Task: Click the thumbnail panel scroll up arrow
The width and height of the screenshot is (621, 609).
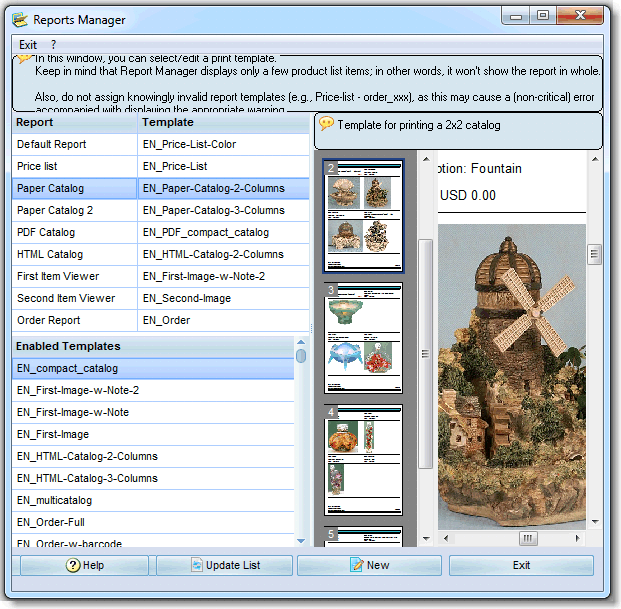Action: [426, 159]
